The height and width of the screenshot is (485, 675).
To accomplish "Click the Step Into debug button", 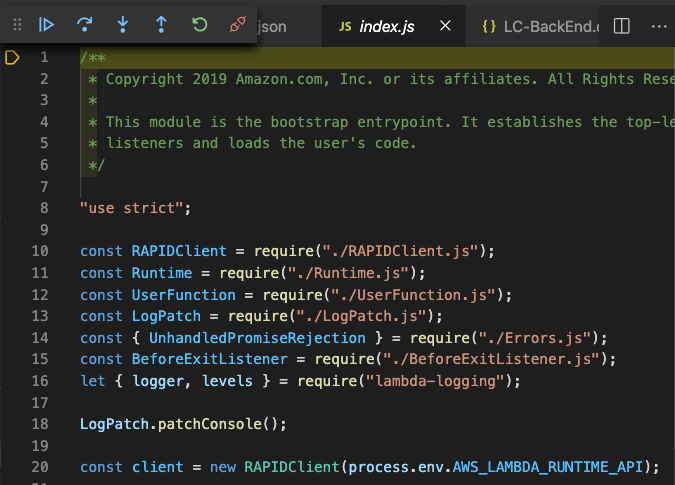I will coord(123,25).
